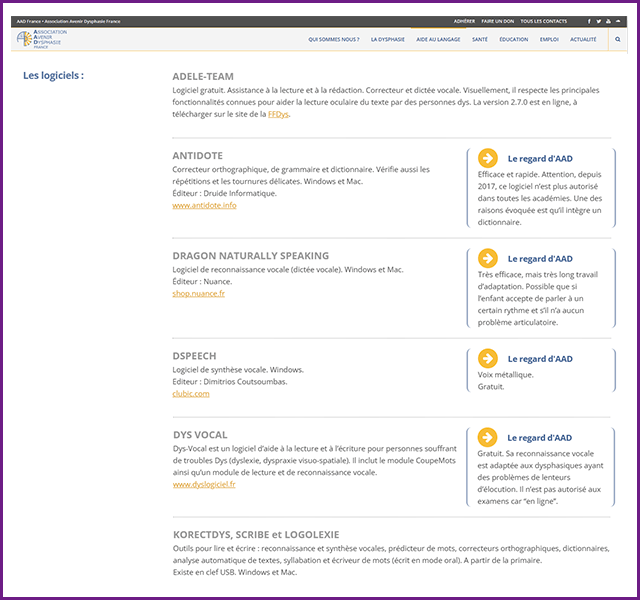Viewport: 640px width, 600px height.
Task: Click Le regard d'AAD title for Dragon
Action: [540, 259]
